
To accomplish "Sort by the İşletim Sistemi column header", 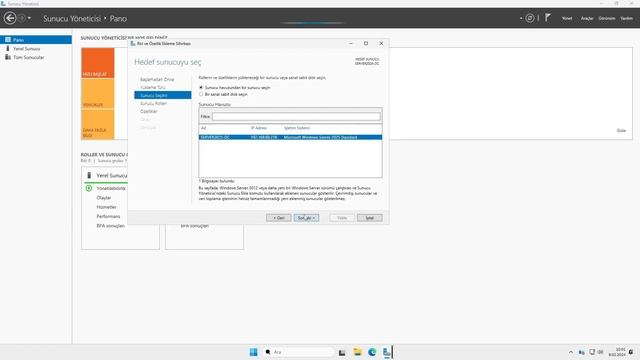I will click(x=297, y=128).
